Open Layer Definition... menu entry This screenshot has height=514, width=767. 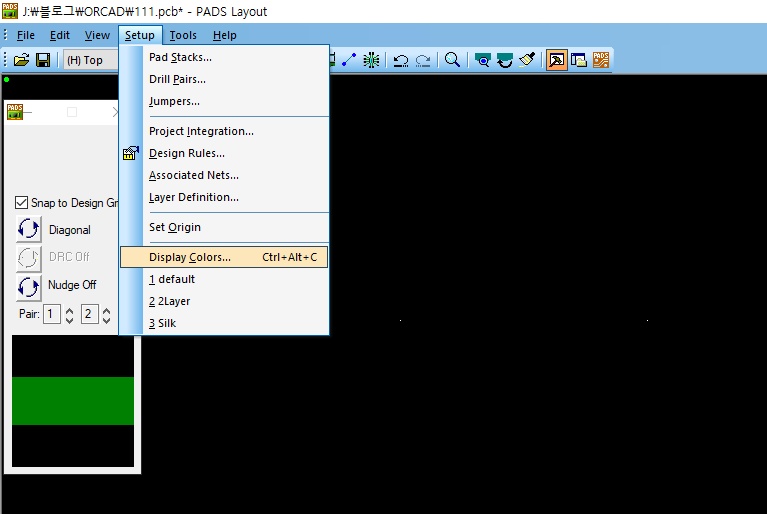click(224, 197)
